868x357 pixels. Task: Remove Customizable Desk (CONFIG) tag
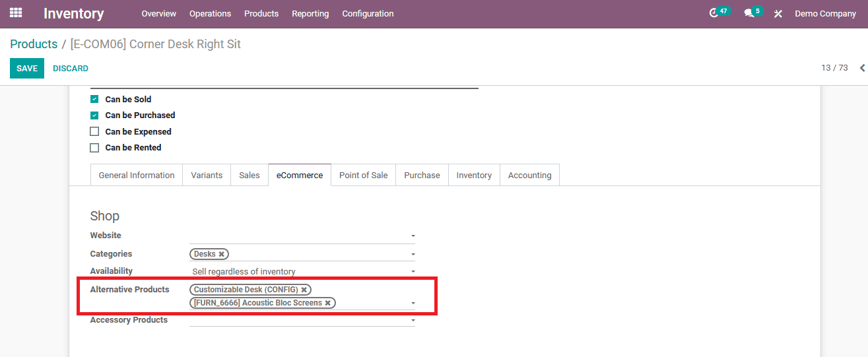coord(304,289)
